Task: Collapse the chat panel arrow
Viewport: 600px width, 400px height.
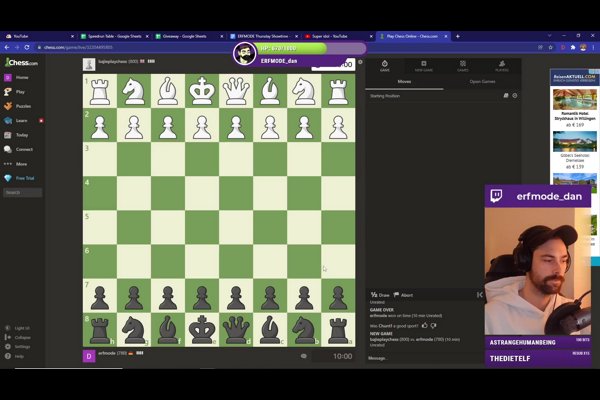Action: [479, 295]
